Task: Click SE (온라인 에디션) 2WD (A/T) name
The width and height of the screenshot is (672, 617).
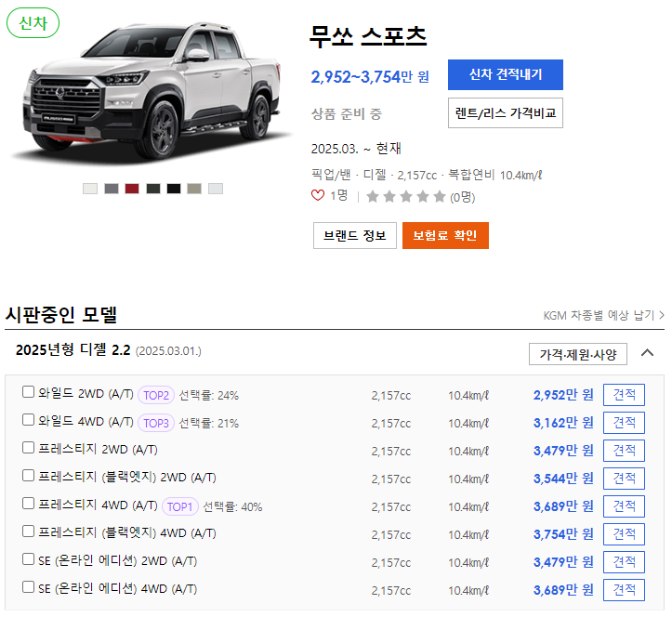Action: pos(117,561)
